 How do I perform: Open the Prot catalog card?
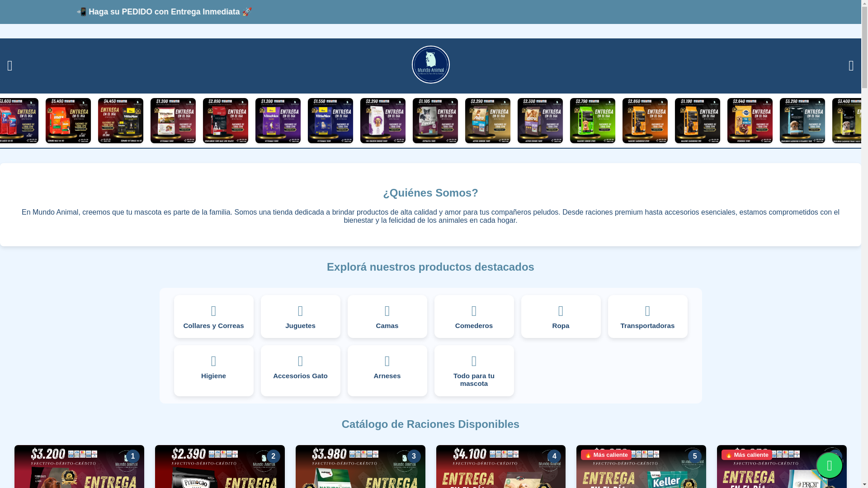782,466
